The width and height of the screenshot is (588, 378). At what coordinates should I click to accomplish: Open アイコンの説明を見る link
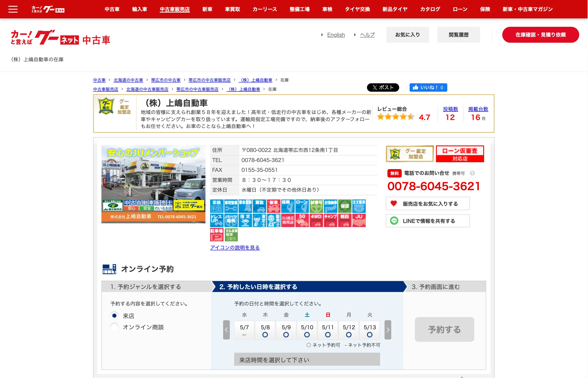point(235,247)
